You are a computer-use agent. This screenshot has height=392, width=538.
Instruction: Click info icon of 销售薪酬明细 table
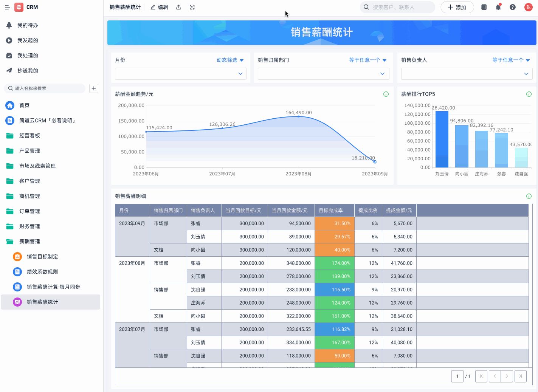click(x=529, y=196)
